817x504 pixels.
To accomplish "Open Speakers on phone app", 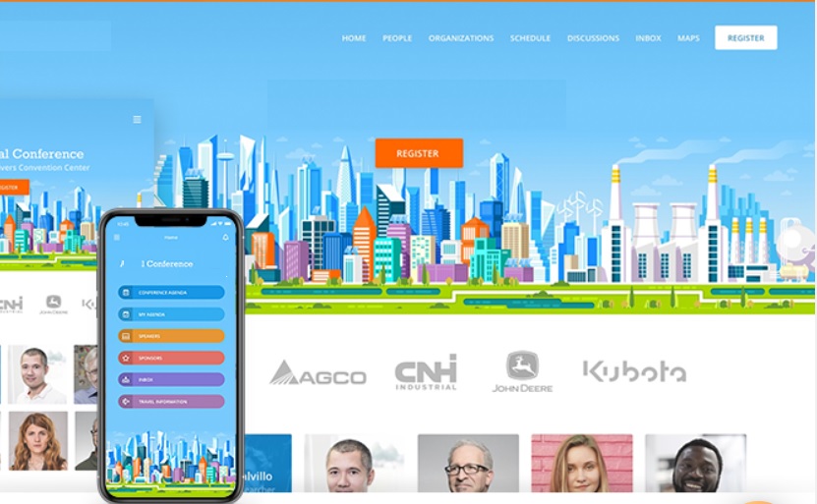I will pyautogui.click(x=171, y=336).
